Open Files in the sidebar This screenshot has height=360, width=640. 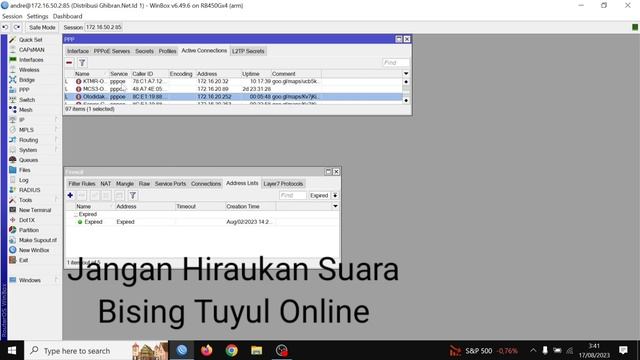pyautogui.click(x=24, y=170)
